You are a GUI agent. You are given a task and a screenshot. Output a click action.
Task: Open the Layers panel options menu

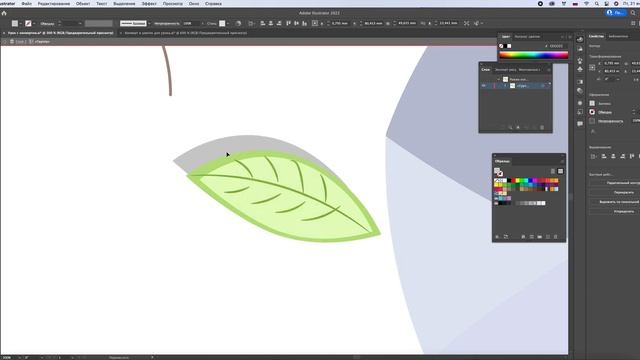[x=549, y=70]
